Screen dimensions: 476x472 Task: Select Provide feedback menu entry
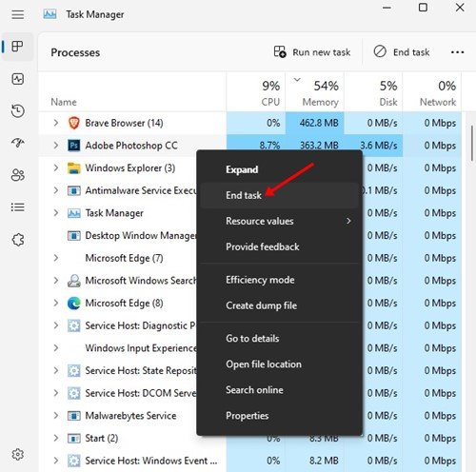coord(279,246)
